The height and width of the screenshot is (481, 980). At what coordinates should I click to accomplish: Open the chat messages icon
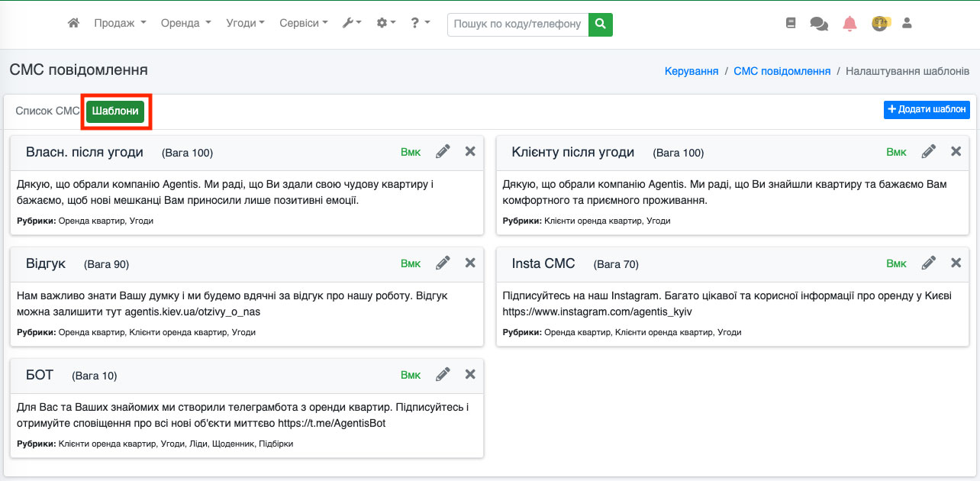(819, 24)
